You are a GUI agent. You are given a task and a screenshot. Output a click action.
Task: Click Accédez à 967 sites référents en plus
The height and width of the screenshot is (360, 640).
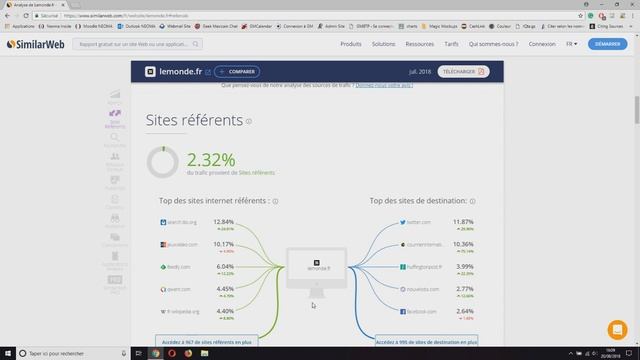[207, 342]
